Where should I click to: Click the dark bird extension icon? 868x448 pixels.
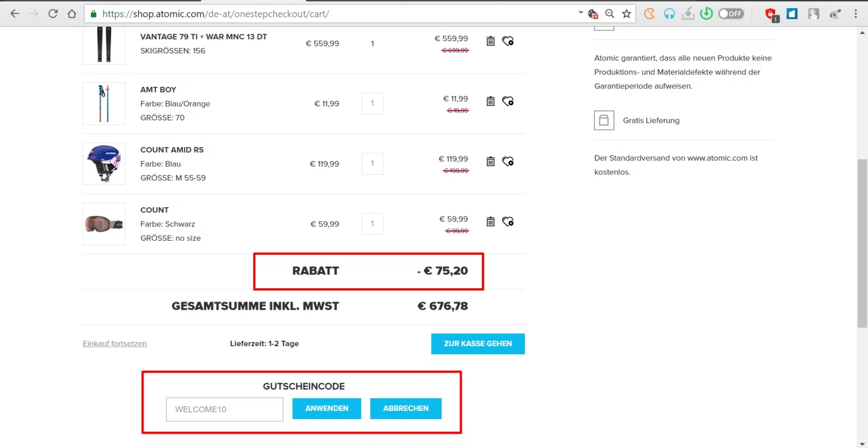click(835, 14)
